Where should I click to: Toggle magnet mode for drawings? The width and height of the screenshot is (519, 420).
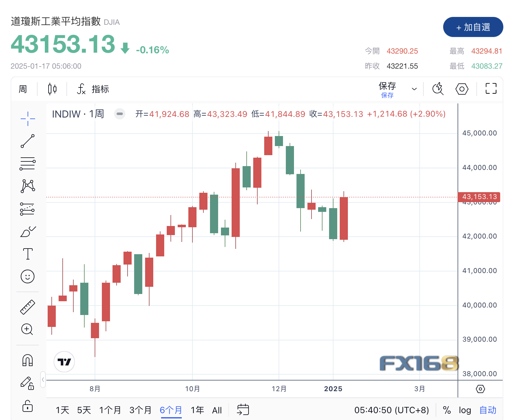[x=28, y=360]
